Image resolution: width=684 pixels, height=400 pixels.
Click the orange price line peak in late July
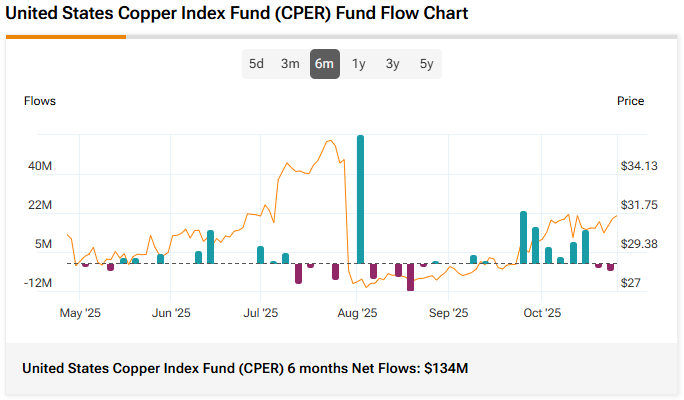point(330,141)
